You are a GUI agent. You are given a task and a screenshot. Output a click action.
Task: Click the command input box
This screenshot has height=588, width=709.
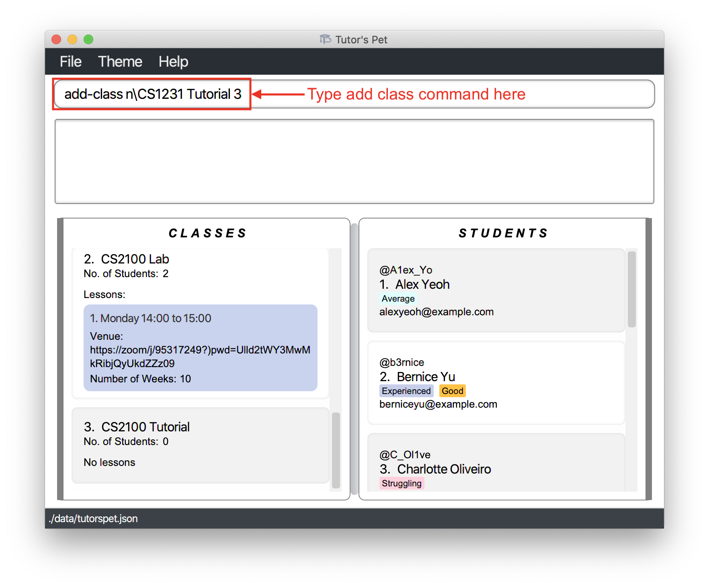(354, 94)
